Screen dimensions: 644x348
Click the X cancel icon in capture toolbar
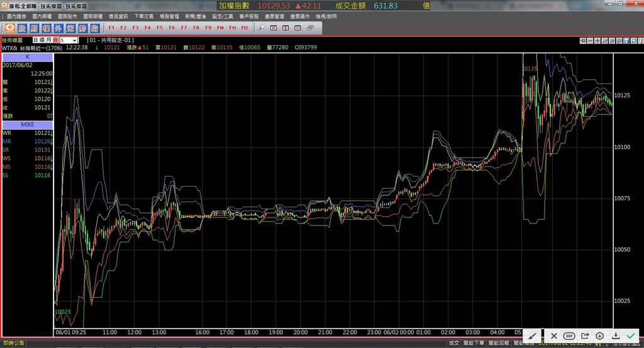[553, 335]
